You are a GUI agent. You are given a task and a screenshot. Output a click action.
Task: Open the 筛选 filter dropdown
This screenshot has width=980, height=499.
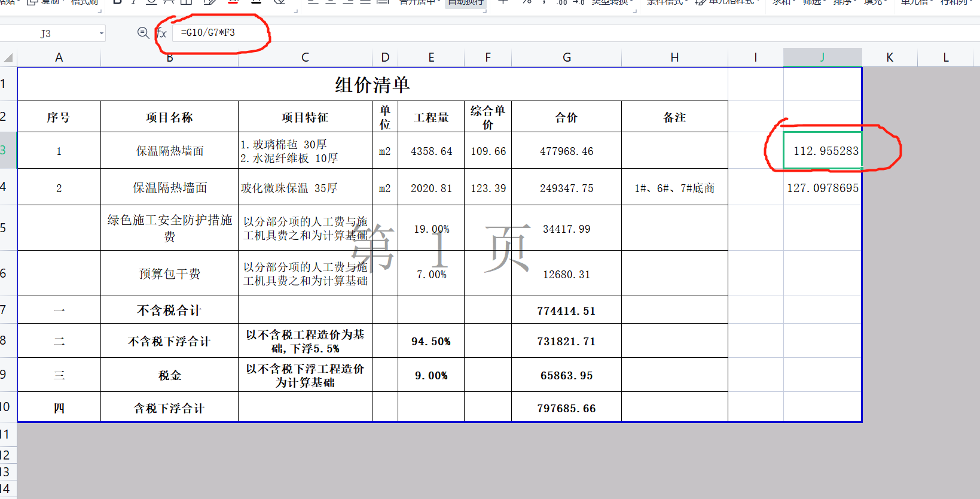point(814,2)
